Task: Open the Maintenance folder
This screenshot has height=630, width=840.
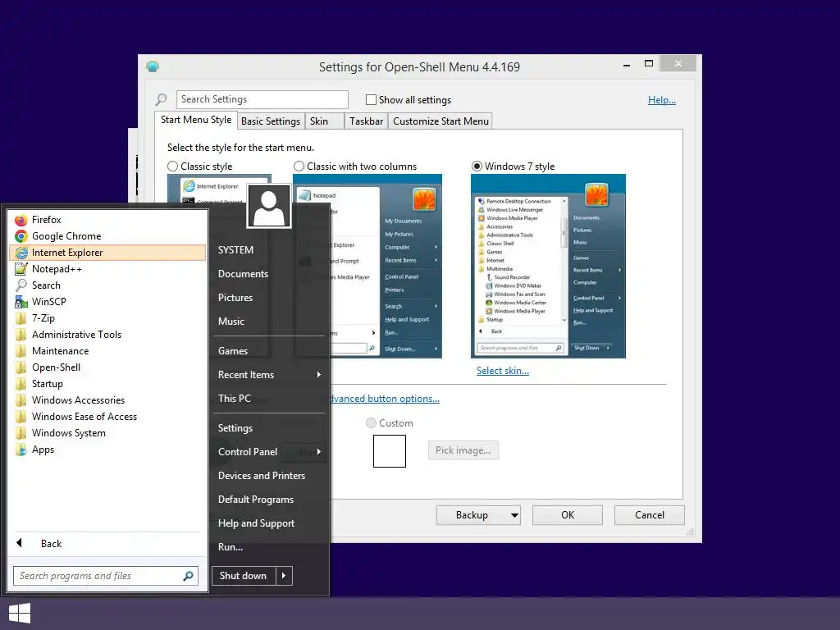Action: tap(107, 351)
